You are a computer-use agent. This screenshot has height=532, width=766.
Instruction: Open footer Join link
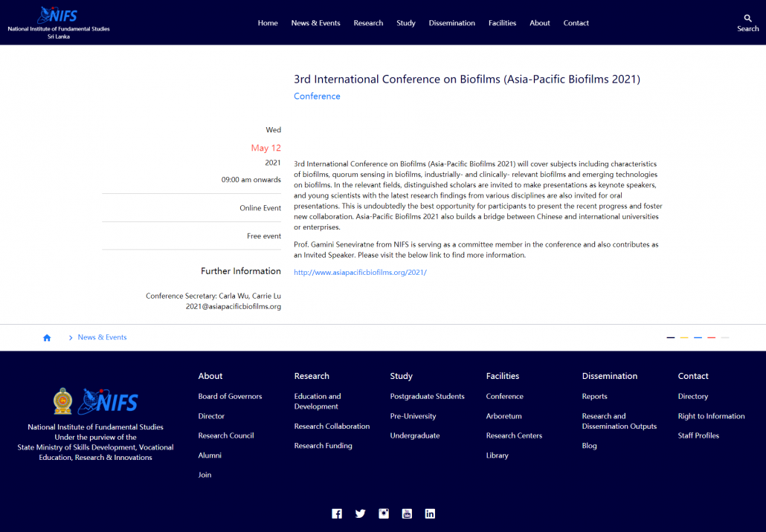click(205, 475)
